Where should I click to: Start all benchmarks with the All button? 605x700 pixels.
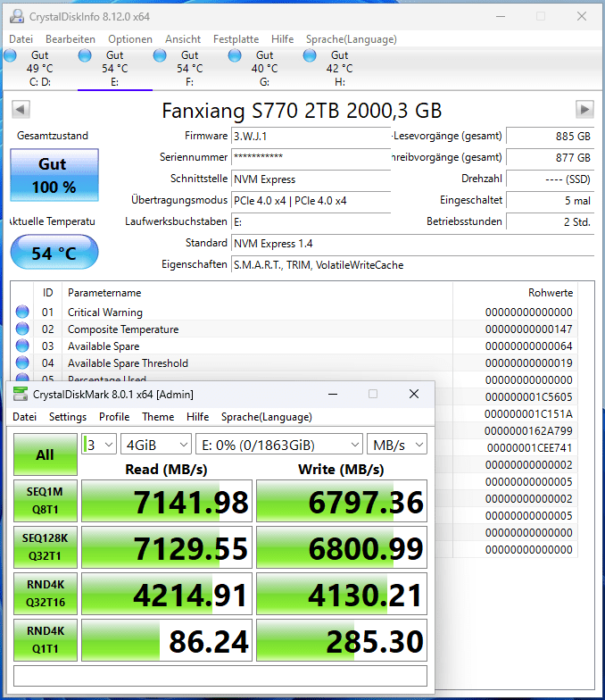[45, 454]
